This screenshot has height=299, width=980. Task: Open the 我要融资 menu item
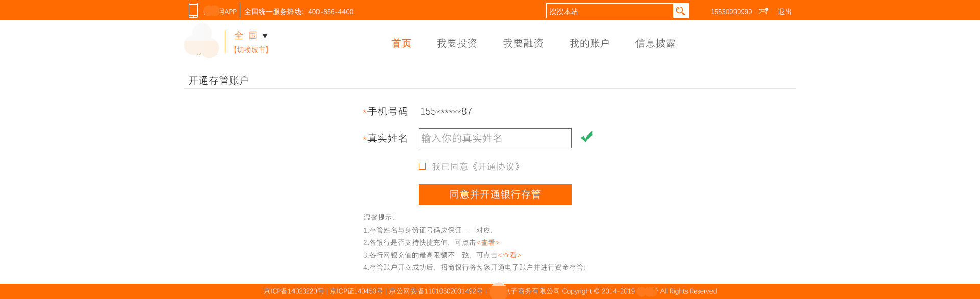523,43
